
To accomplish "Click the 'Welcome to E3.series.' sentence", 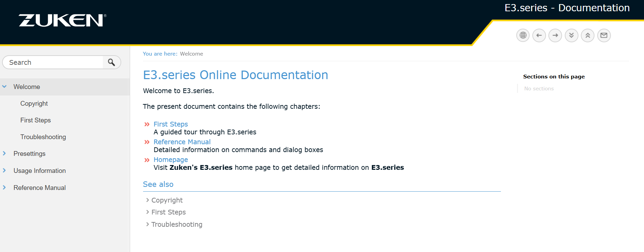I will (x=178, y=91).
